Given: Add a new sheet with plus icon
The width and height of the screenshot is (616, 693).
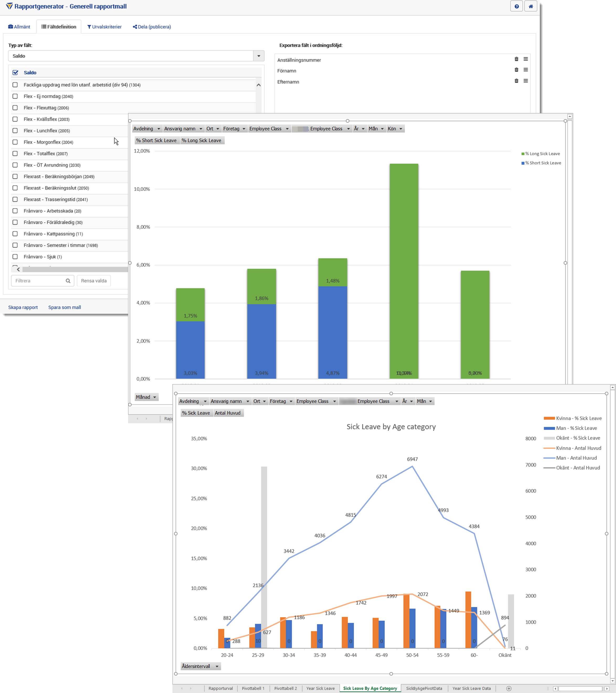Looking at the screenshot, I should click(508, 688).
